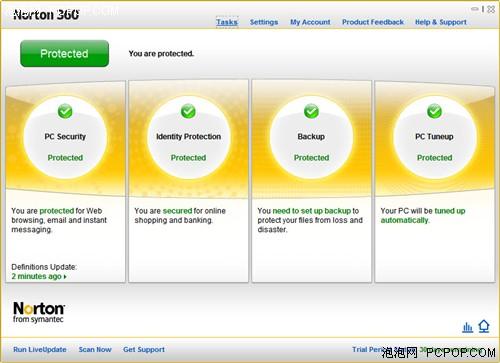Click the 'need to set up backup' link
Image resolution: width=500 pixels, height=363 pixels.
point(312,211)
